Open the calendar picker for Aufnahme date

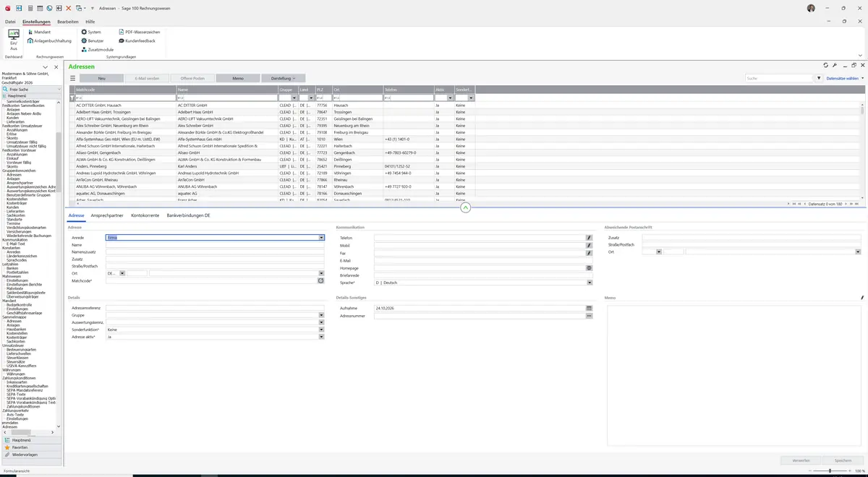tap(589, 309)
